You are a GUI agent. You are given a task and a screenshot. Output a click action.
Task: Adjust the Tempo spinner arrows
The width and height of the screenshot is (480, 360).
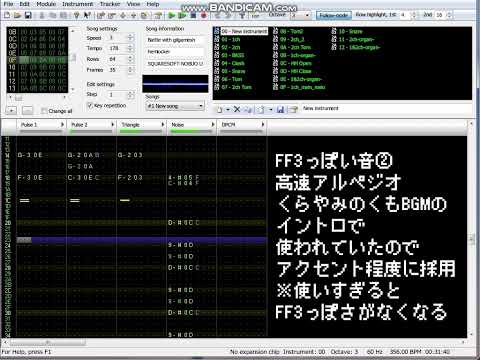point(131,48)
